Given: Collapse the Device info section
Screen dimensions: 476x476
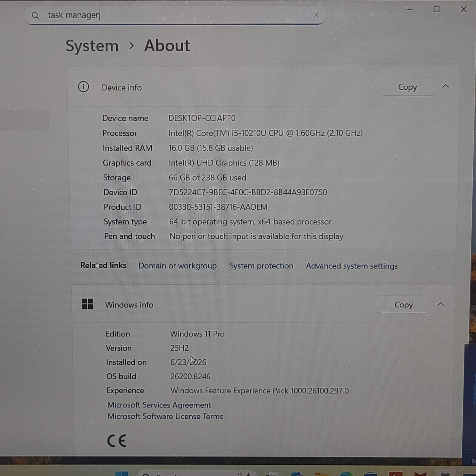Looking at the screenshot, I should [445, 87].
